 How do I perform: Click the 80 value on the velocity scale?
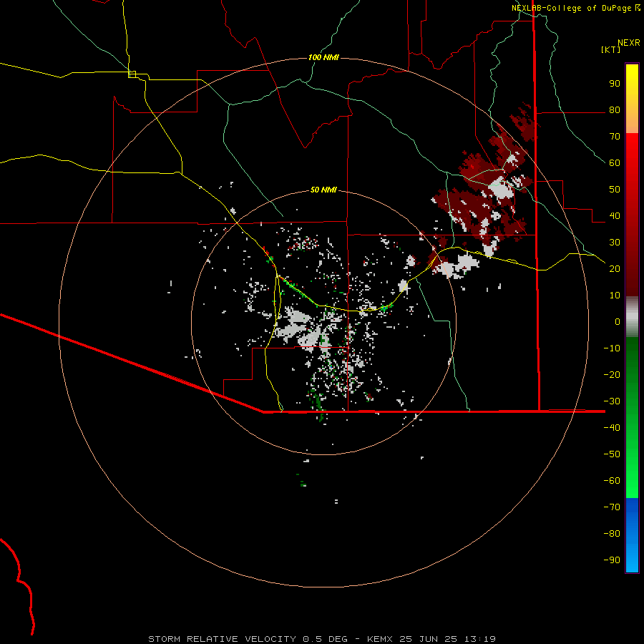coord(615,109)
